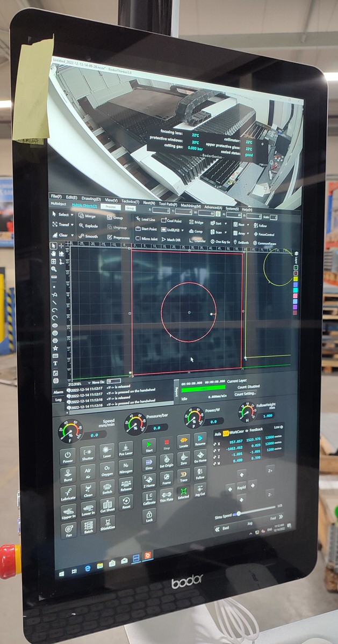Toggle Thin Plate mode
The width and height of the screenshot is (338, 644).
coord(167,496)
